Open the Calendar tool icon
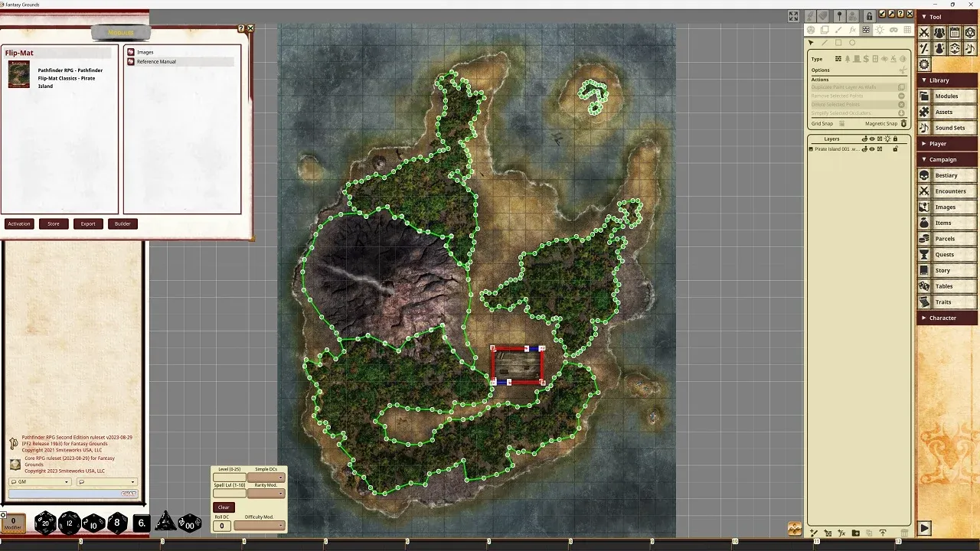 coord(955,32)
